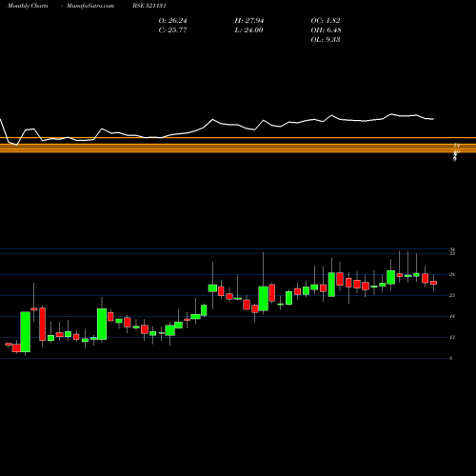
Task: Select the open value "O: 26.24"
Action: click(172, 21)
